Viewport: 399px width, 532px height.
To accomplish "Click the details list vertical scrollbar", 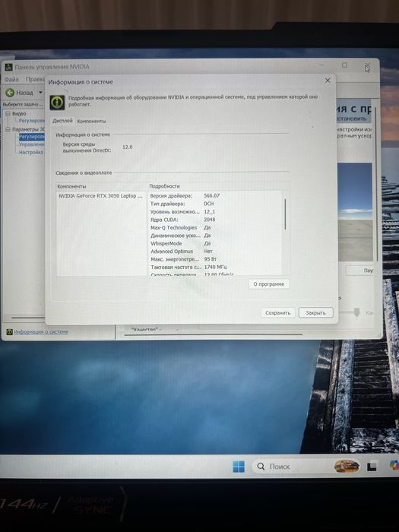I will [285, 214].
